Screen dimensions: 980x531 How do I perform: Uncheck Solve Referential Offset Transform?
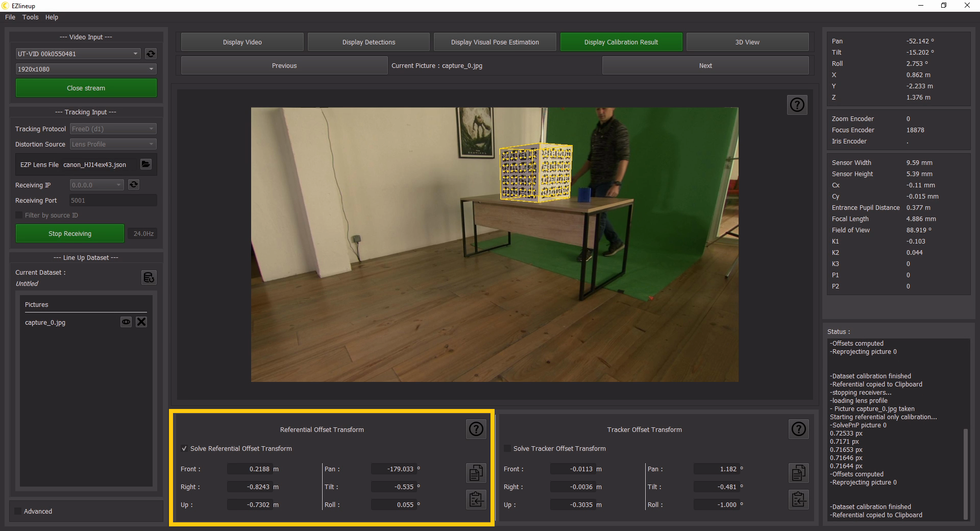point(184,449)
